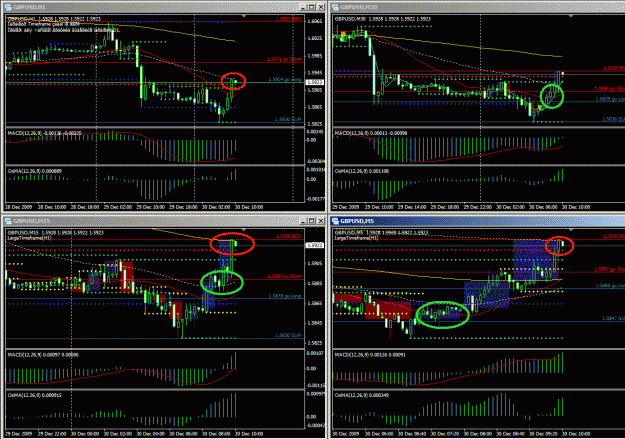
Task: Activate the GBPUSD,M30 window title bar
Action: pyautogui.click(x=478, y=7)
